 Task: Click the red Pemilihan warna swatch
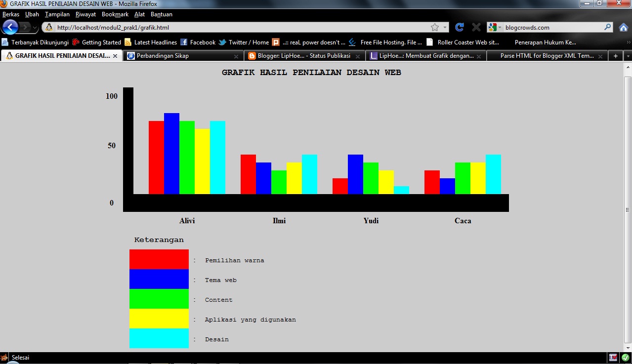[x=158, y=258]
